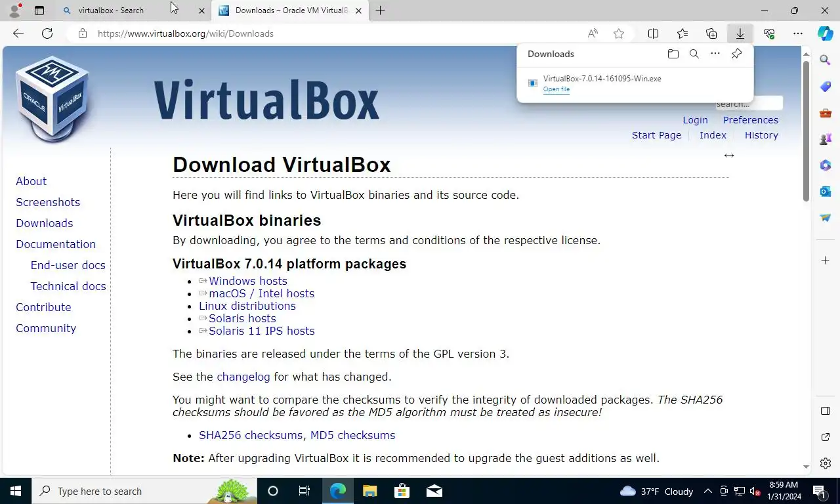The height and width of the screenshot is (504, 840).
Task: Open Edge sidebar search
Action: [x=826, y=60]
